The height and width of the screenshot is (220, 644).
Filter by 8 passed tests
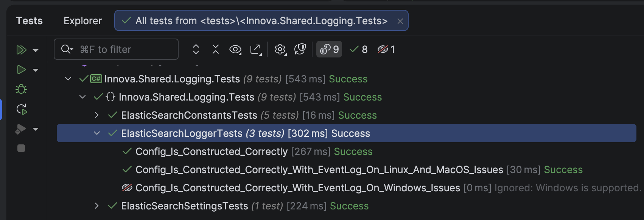358,50
